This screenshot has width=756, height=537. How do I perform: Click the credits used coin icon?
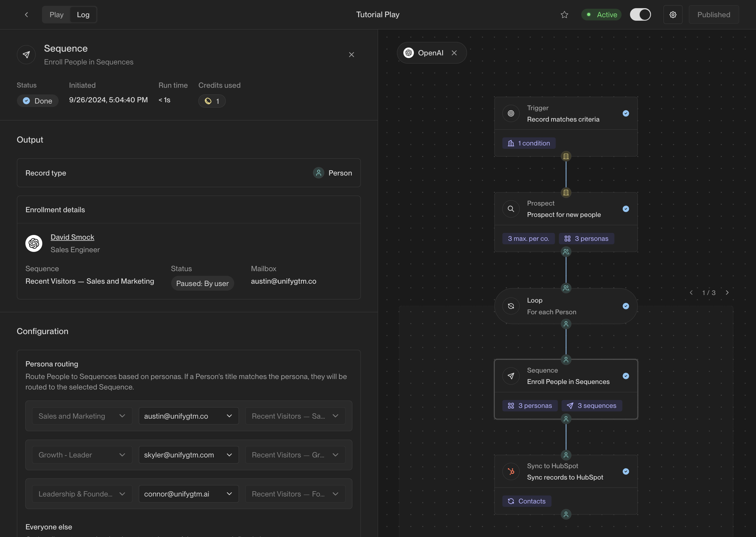208,101
